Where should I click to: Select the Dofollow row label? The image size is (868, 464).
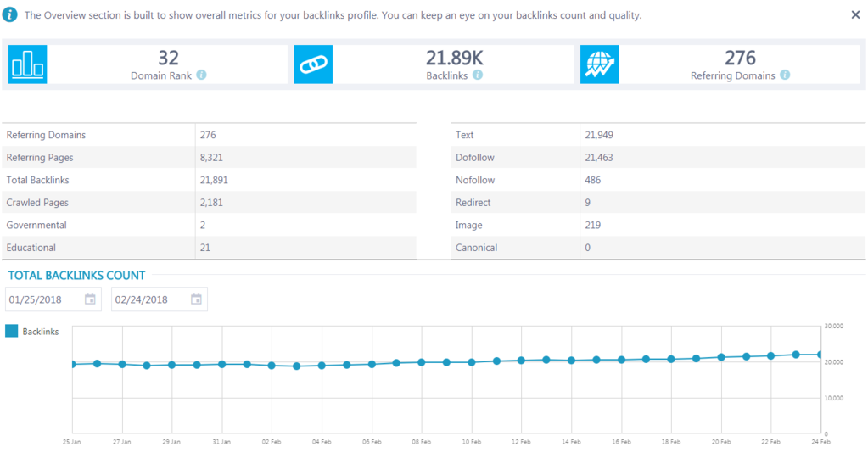[x=475, y=158]
